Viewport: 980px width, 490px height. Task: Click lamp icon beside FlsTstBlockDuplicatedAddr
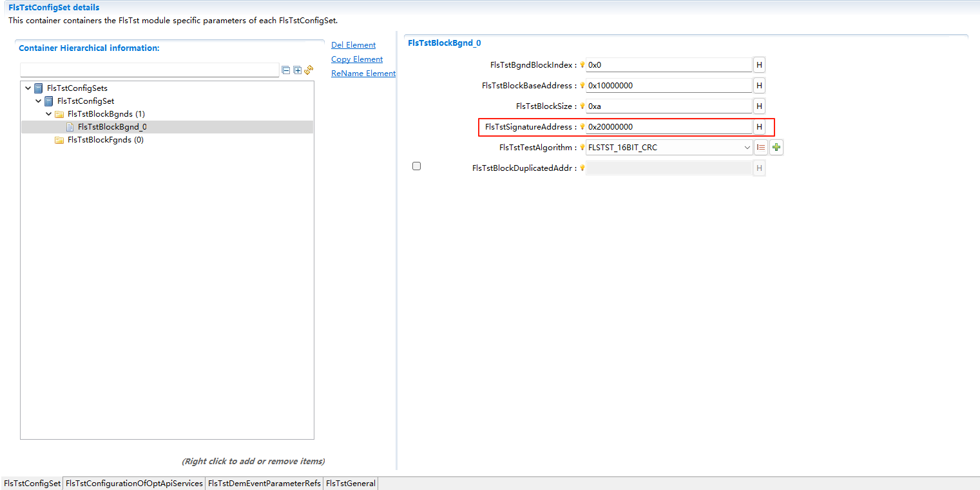tap(582, 168)
